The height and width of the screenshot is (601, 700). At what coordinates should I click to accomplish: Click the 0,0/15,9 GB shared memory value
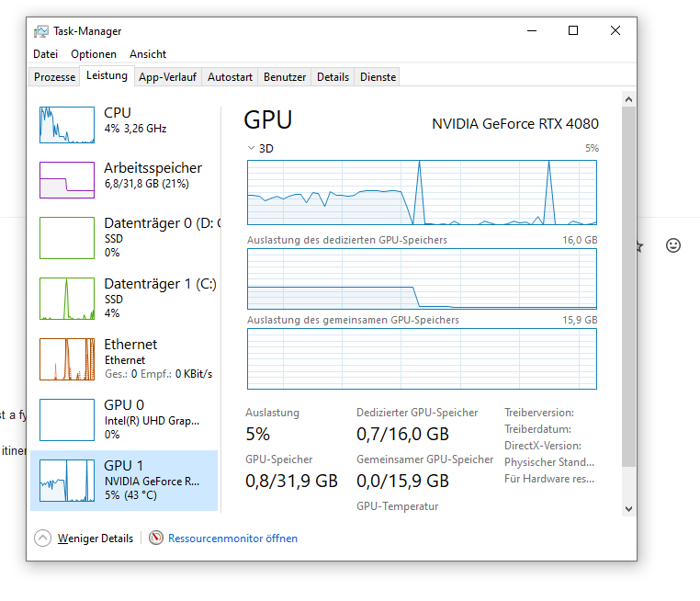click(402, 481)
